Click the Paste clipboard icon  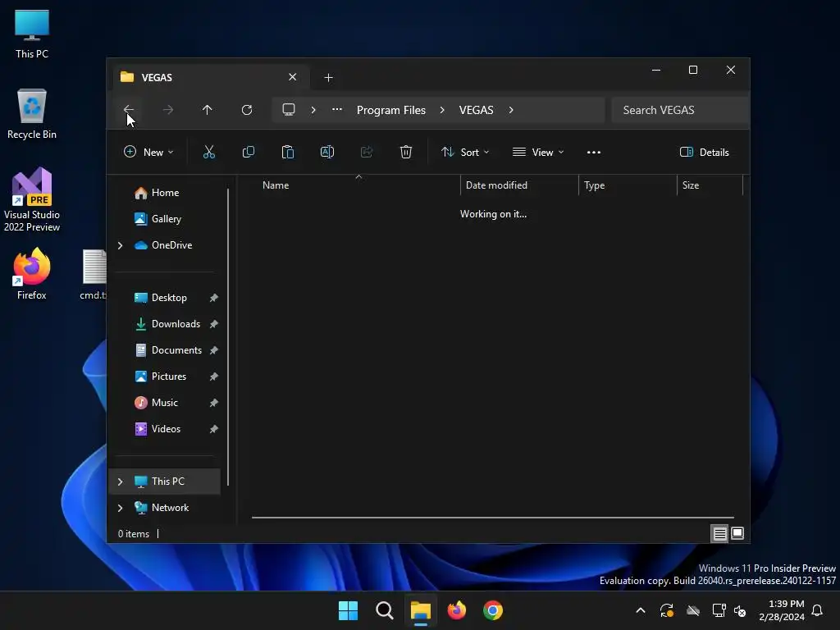288,152
